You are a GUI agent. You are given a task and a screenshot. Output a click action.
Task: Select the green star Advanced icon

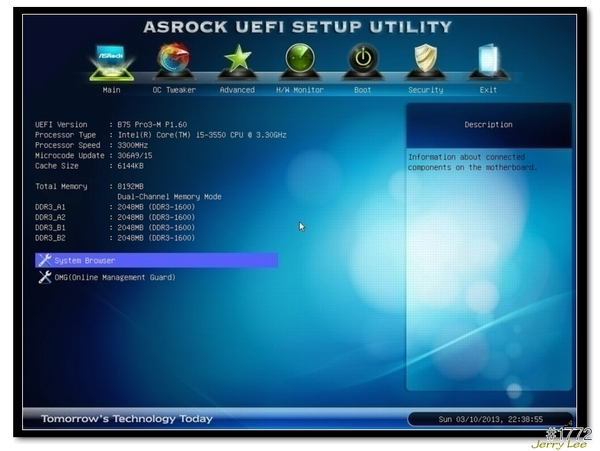coord(237,60)
